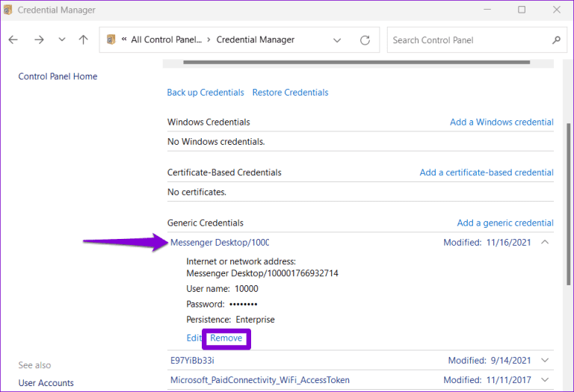Close the Credential Manager window

pos(556,10)
